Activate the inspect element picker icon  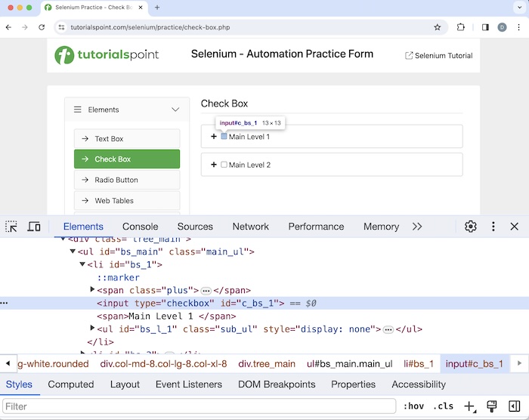point(11,227)
